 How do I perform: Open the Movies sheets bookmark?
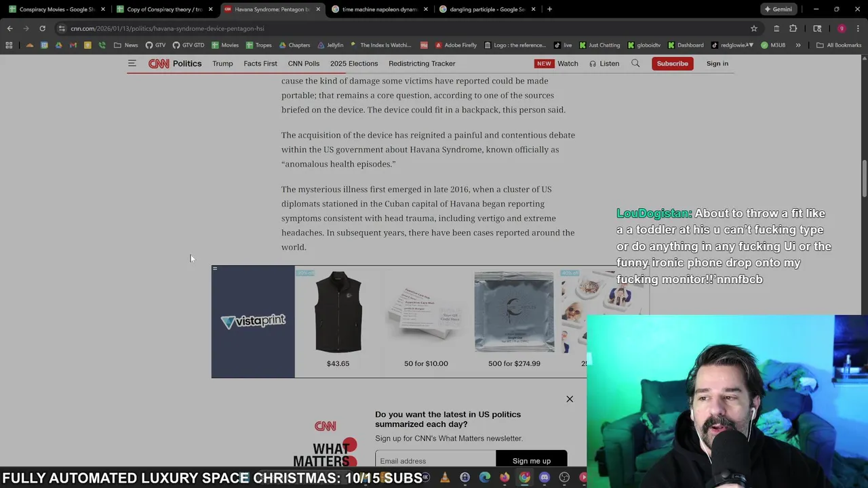(x=225, y=45)
